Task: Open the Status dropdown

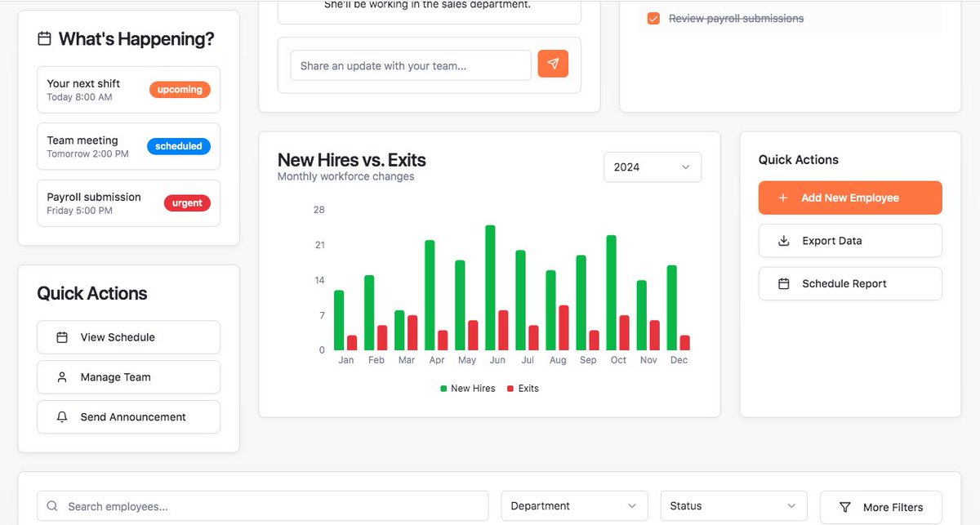Action: point(733,505)
